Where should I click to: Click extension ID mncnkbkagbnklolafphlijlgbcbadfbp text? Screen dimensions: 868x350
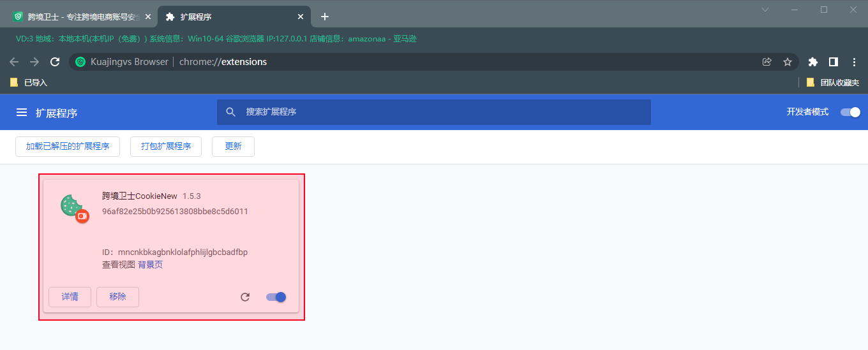[183, 252]
